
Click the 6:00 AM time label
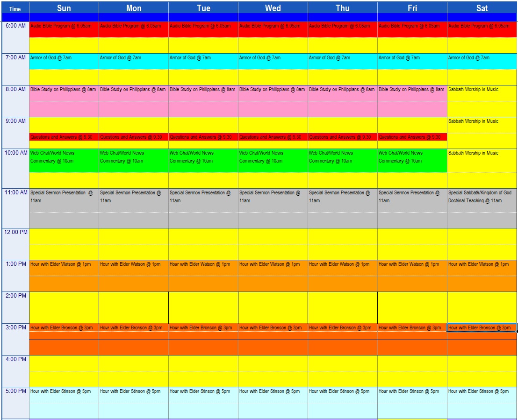(x=15, y=26)
